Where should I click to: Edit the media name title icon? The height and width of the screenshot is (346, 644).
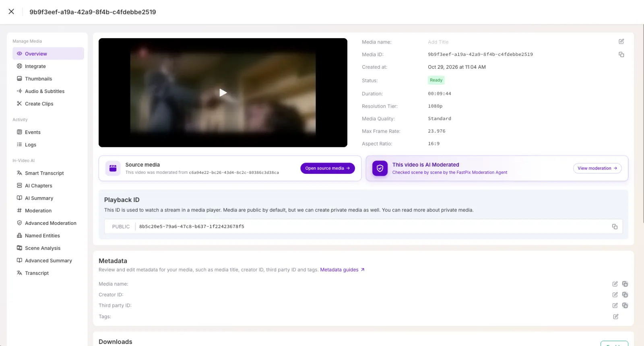[x=621, y=41]
